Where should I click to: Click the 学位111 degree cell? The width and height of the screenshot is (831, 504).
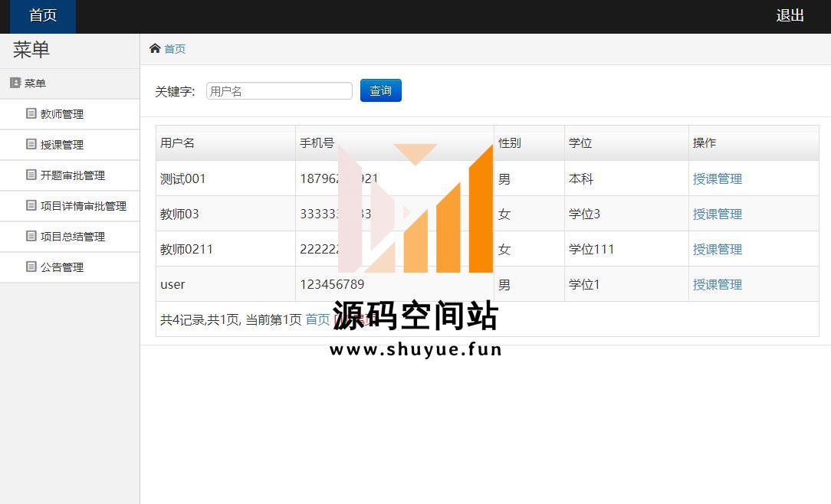(626, 249)
